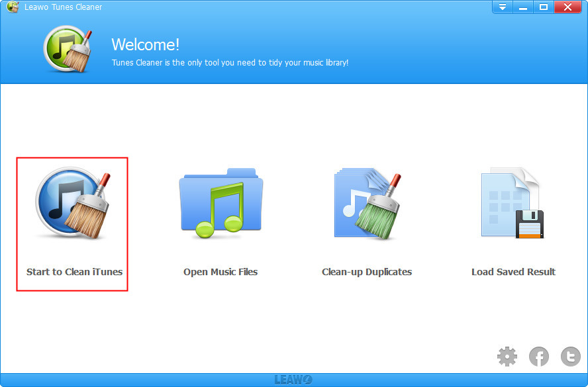Maximize the Tunes Cleaner window

point(544,7)
